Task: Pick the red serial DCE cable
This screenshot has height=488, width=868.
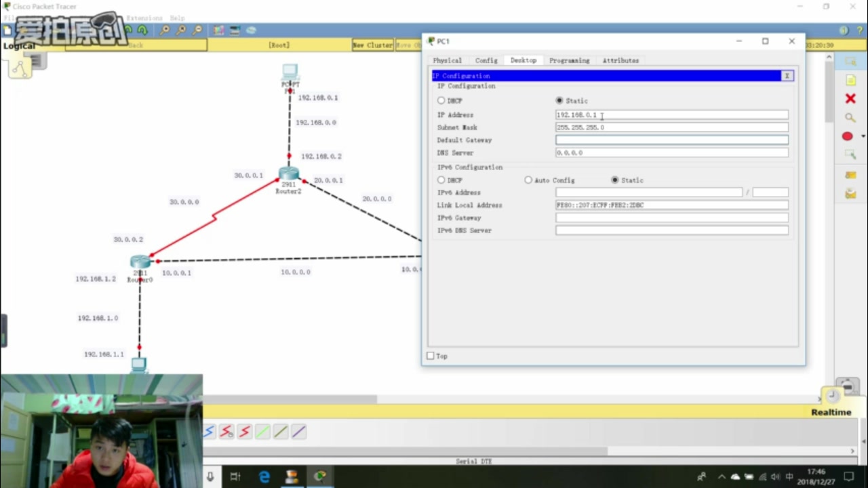Action: (226, 431)
